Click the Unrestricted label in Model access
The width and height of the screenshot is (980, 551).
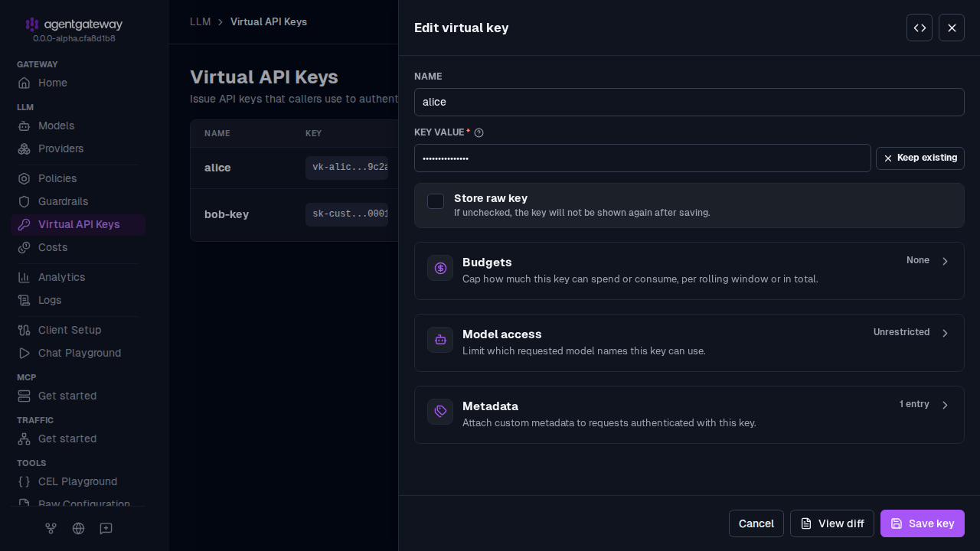[901, 332]
